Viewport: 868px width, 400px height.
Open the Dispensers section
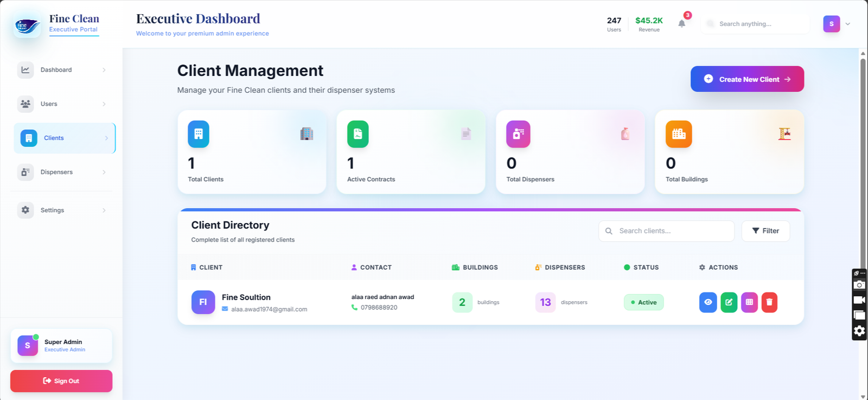(63, 172)
